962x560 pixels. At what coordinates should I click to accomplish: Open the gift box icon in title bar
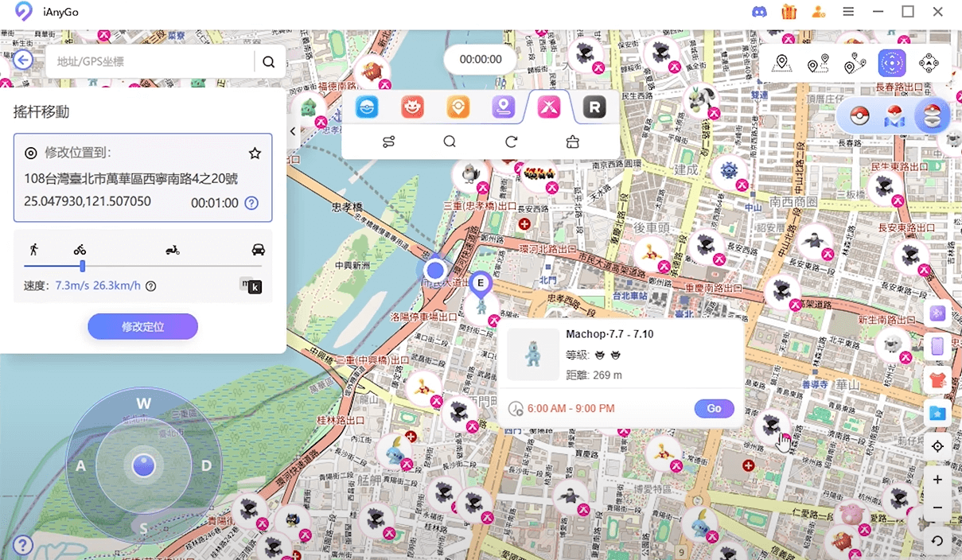(x=789, y=11)
